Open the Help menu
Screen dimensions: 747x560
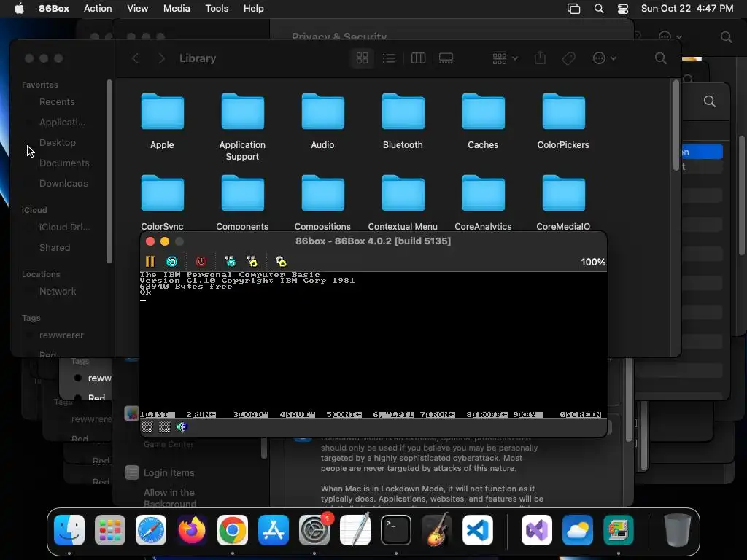point(253,9)
